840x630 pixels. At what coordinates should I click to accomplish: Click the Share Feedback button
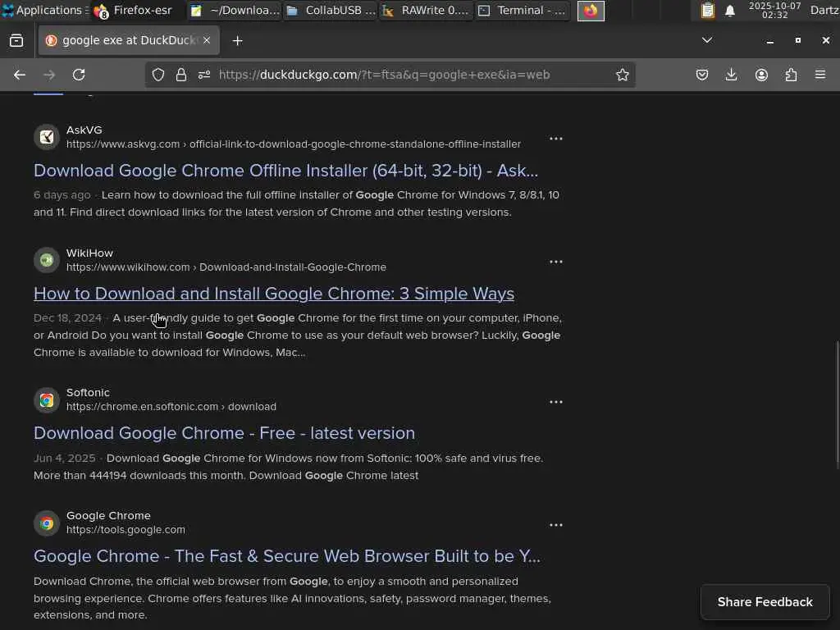click(x=765, y=602)
